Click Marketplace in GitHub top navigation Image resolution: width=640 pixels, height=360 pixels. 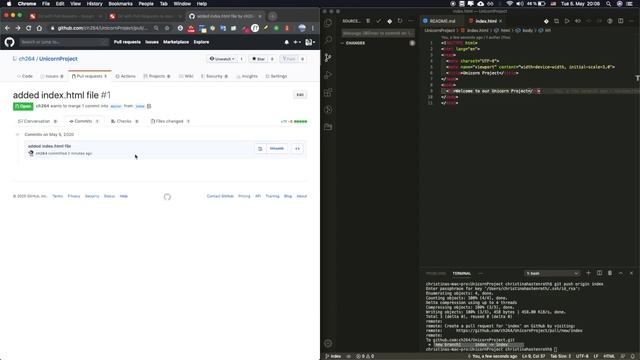coord(176,42)
